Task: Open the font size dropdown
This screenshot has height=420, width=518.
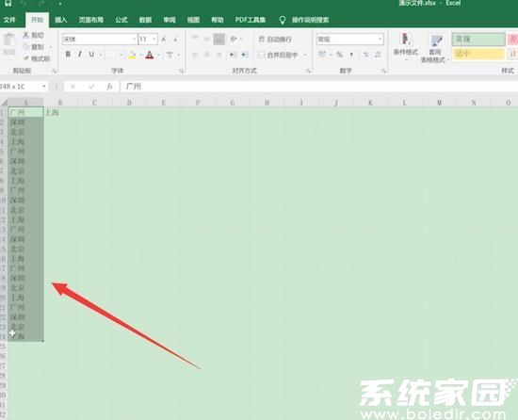Action: click(154, 40)
